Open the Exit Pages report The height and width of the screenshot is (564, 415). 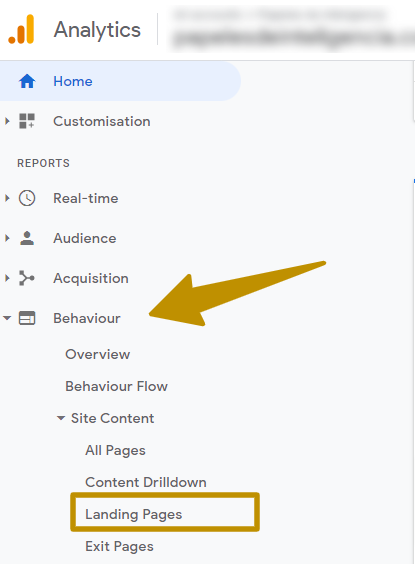coord(119,546)
